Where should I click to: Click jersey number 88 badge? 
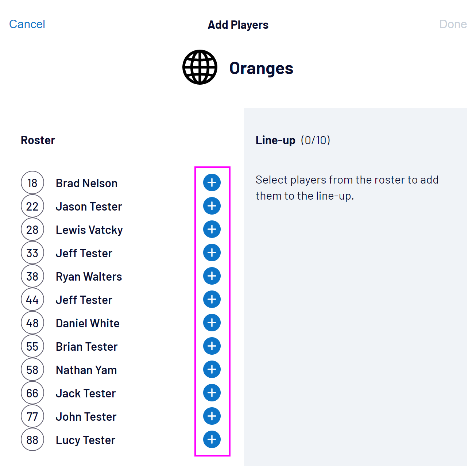coord(32,440)
